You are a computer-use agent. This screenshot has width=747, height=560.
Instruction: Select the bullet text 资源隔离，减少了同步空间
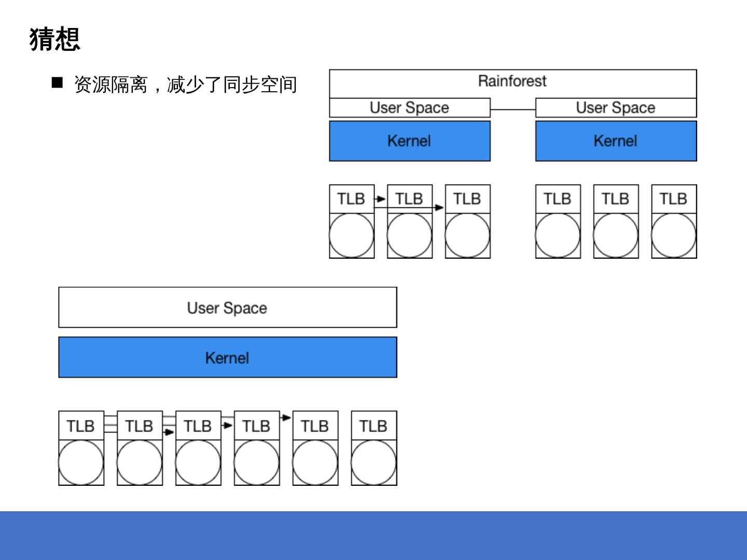tap(185, 85)
